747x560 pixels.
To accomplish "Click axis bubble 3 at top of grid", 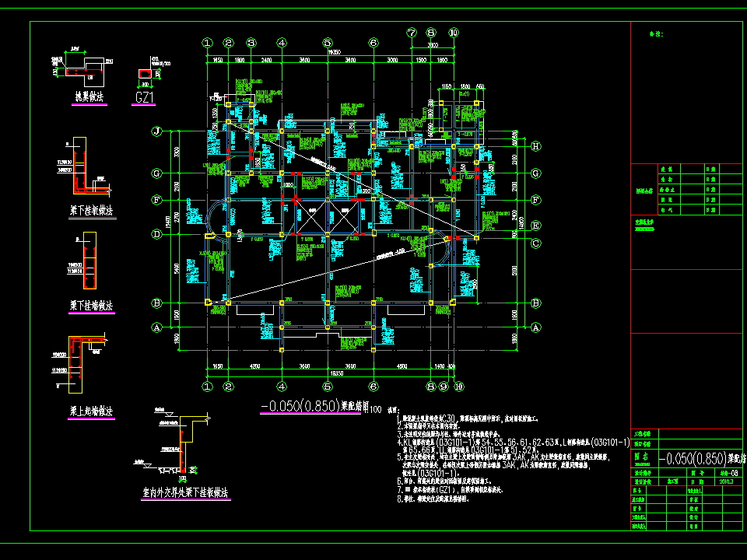I will tap(251, 43).
